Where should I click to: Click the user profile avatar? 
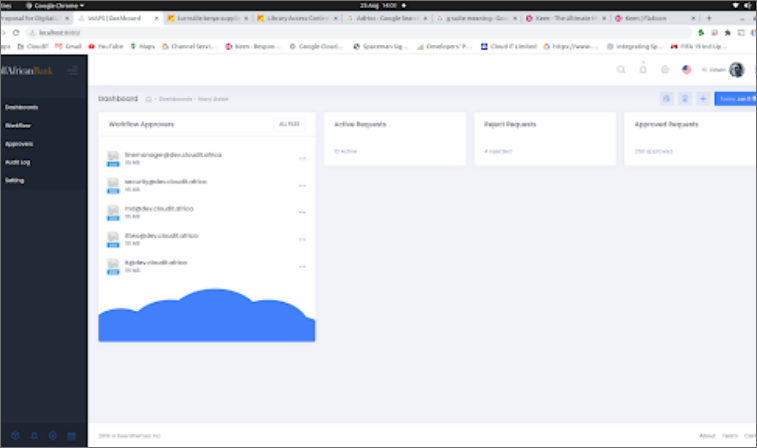tap(737, 70)
